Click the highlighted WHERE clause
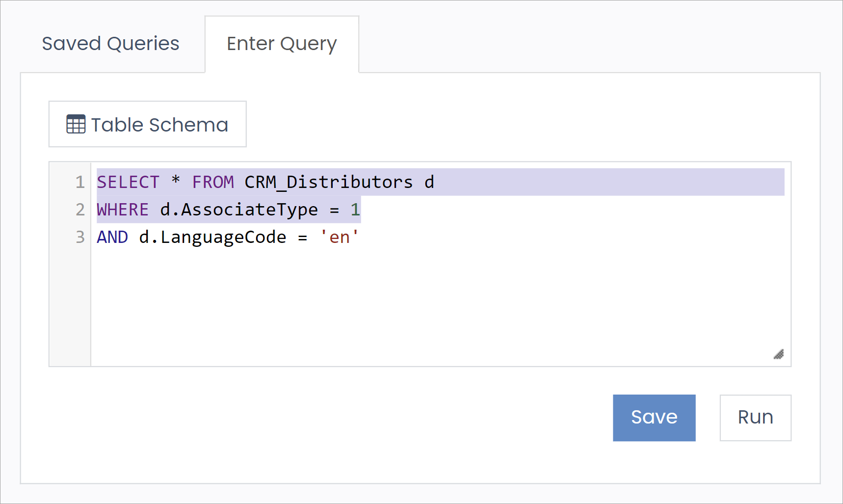The width and height of the screenshot is (843, 504). point(123,210)
